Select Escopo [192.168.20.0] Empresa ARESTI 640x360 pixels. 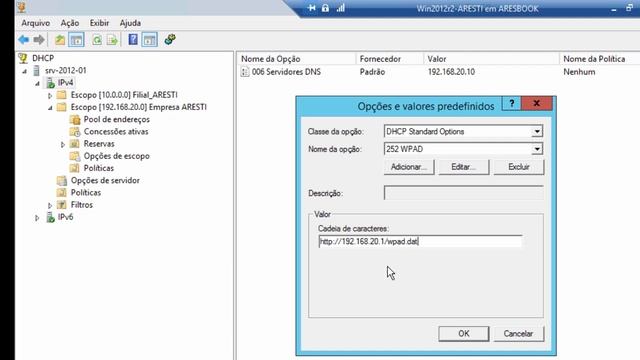click(139, 107)
